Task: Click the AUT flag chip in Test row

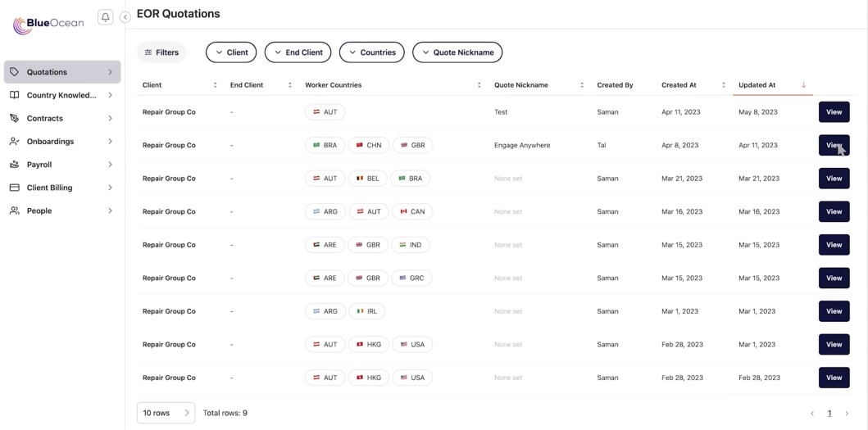Action: [x=325, y=111]
